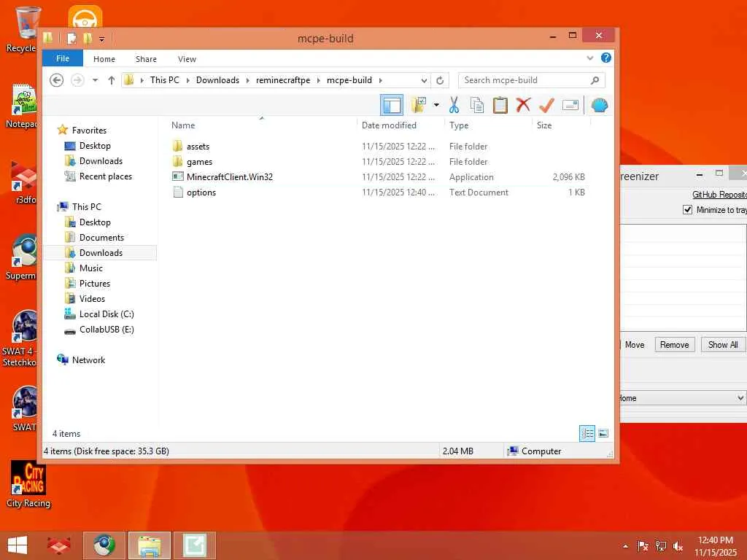This screenshot has width=747, height=560.
Task: Open Local Disk (C:) drive
Action: [107, 314]
